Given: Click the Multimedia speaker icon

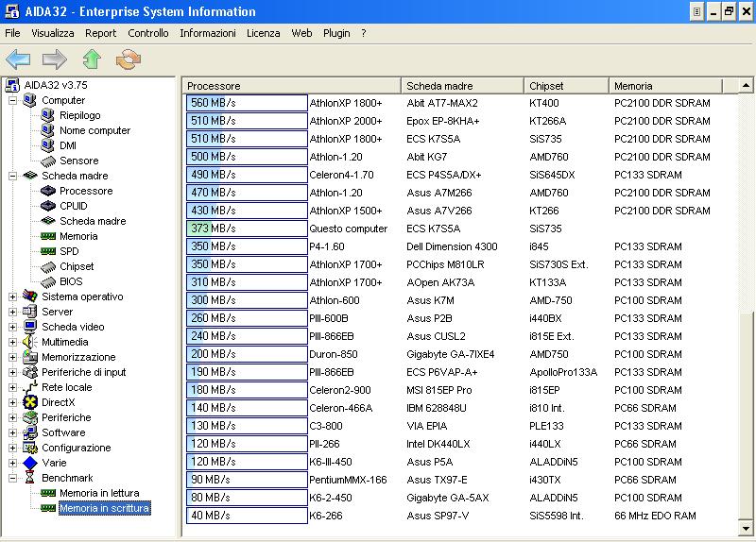Looking at the screenshot, I should pyautogui.click(x=30, y=342).
